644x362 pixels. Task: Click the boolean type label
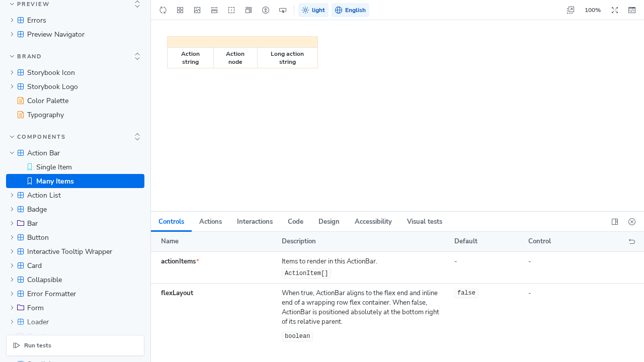pos(297,336)
